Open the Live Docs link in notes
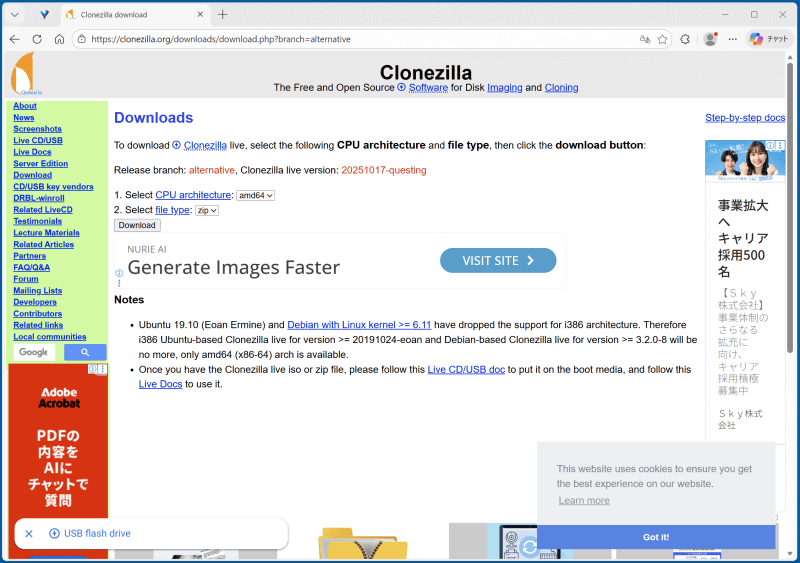 pos(160,384)
